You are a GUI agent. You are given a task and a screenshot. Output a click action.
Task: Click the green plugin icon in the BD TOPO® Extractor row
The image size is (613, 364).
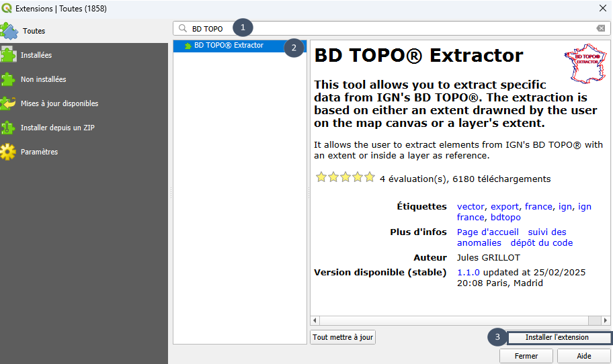tap(188, 46)
